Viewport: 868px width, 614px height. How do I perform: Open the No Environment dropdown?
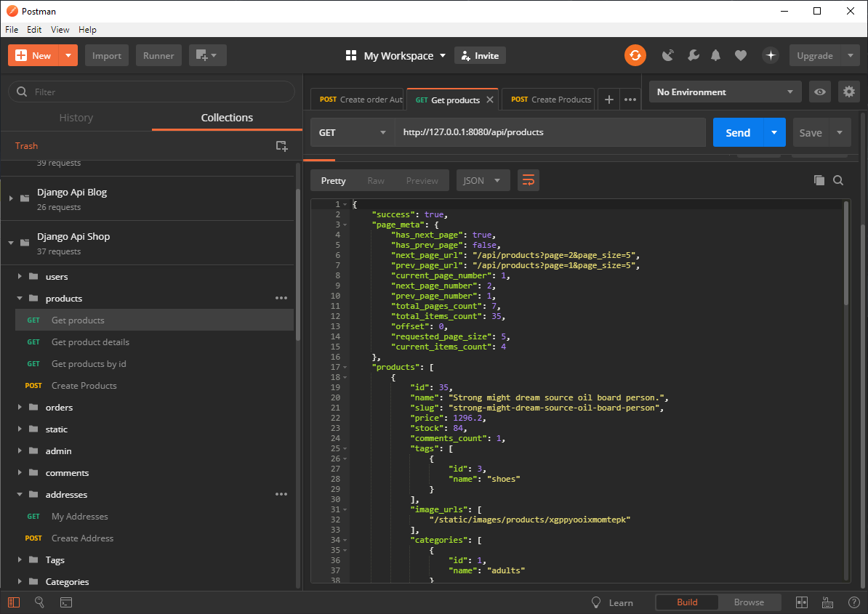tap(726, 92)
